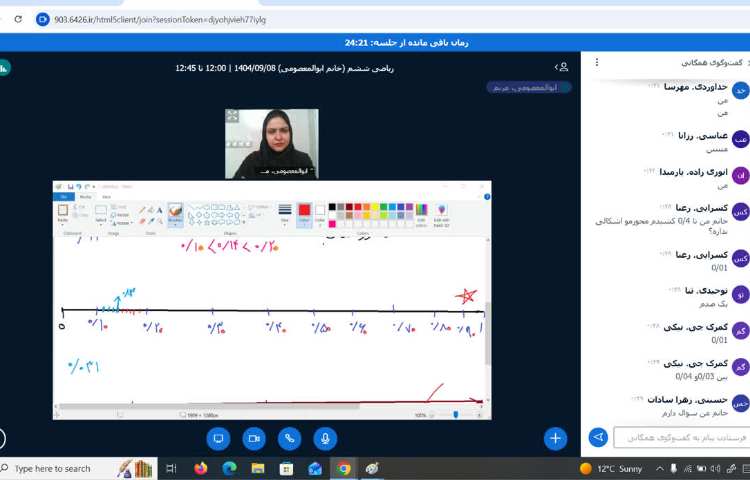Select the Eraser tool in Paint
The image size is (750, 480).
point(142,221)
